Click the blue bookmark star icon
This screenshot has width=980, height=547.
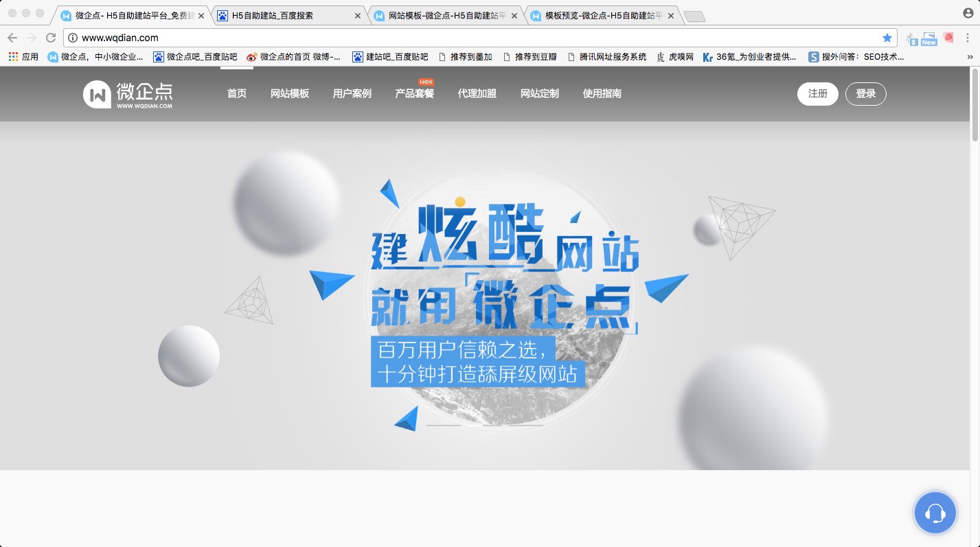coord(887,38)
